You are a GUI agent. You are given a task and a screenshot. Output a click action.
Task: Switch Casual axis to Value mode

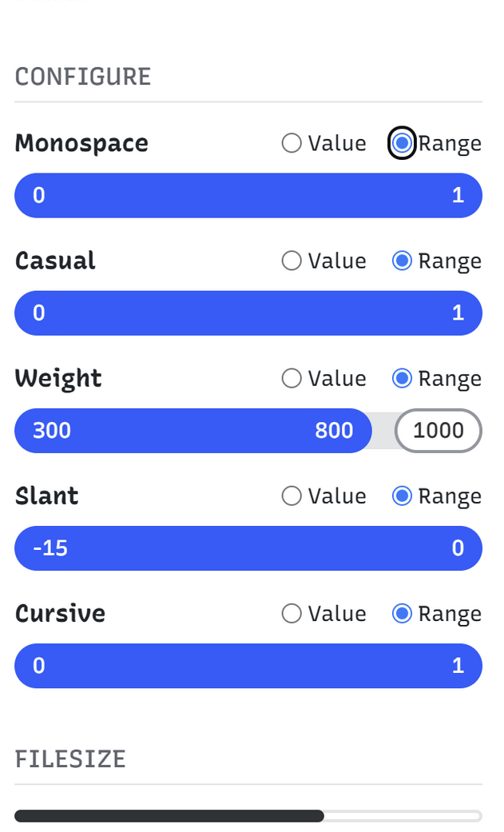tap(292, 261)
